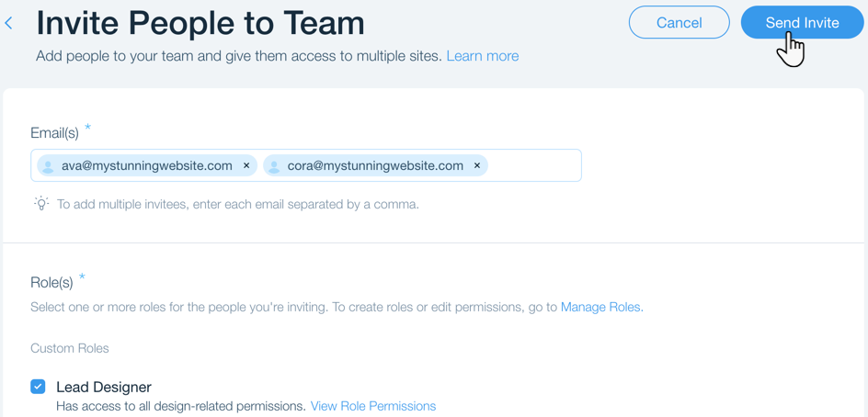This screenshot has height=417, width=868.
Task: Click the empty area of the Email(s) field
Action: click(x=534, y=165)
